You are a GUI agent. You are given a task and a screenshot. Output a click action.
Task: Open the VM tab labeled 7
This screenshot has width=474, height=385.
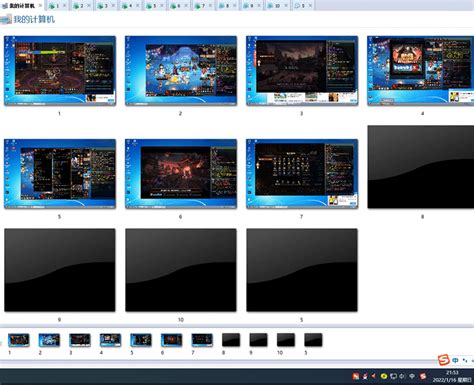(200, 5)
